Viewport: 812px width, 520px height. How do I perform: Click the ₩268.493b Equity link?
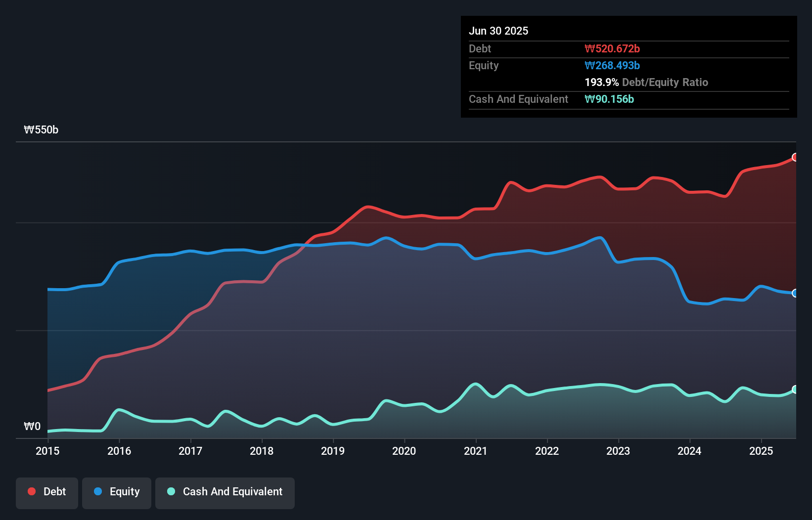(612, 65)
